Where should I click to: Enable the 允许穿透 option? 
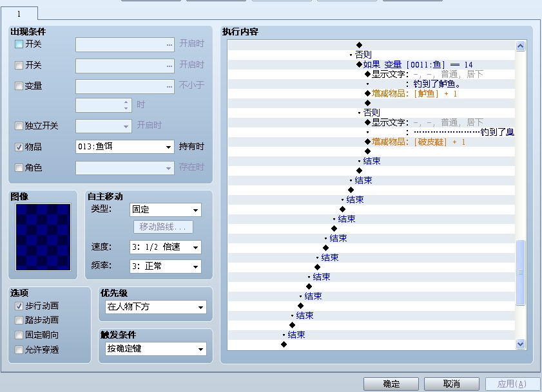click(19, 350)
